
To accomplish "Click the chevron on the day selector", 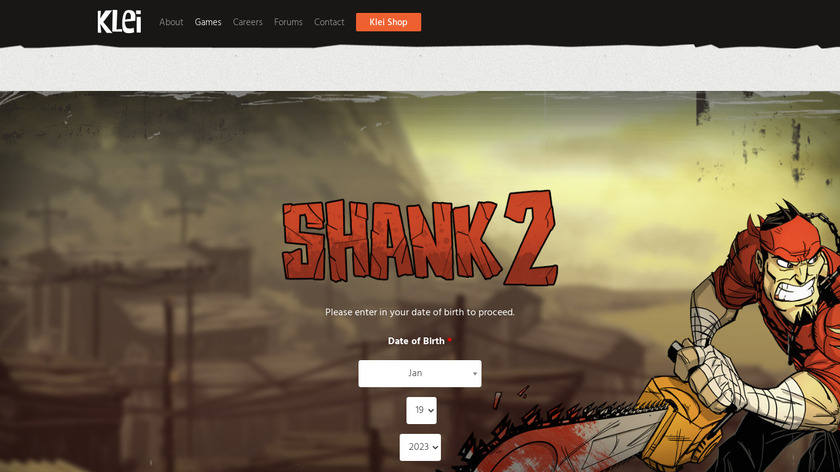I will 431,411.
